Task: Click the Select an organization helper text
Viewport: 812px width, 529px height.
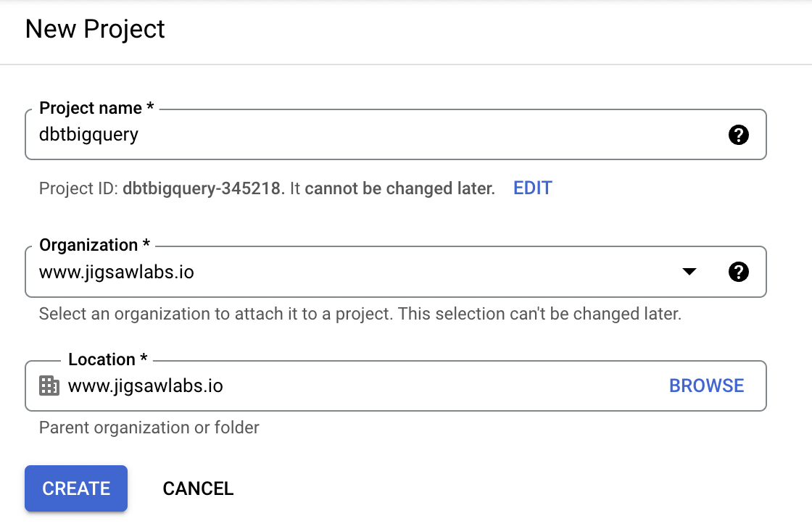Action: click(x=360, y=314)
